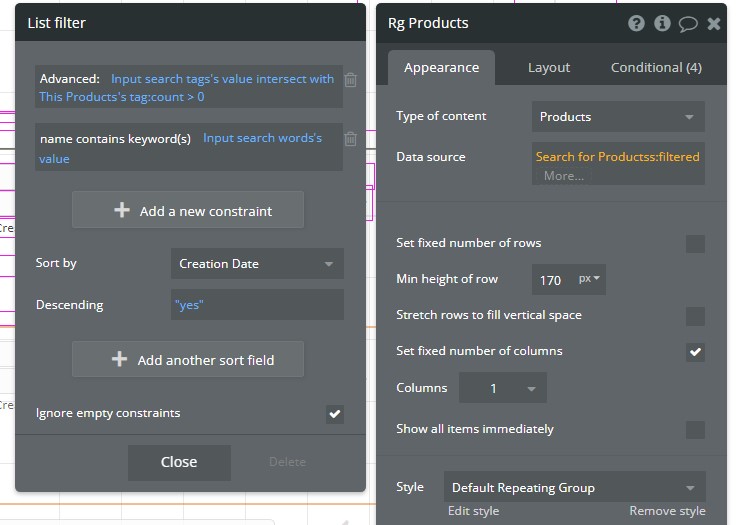Enable Stretch rows to fill vertical space
This screenshot has width=743, height=525.
tap(695, 316)
